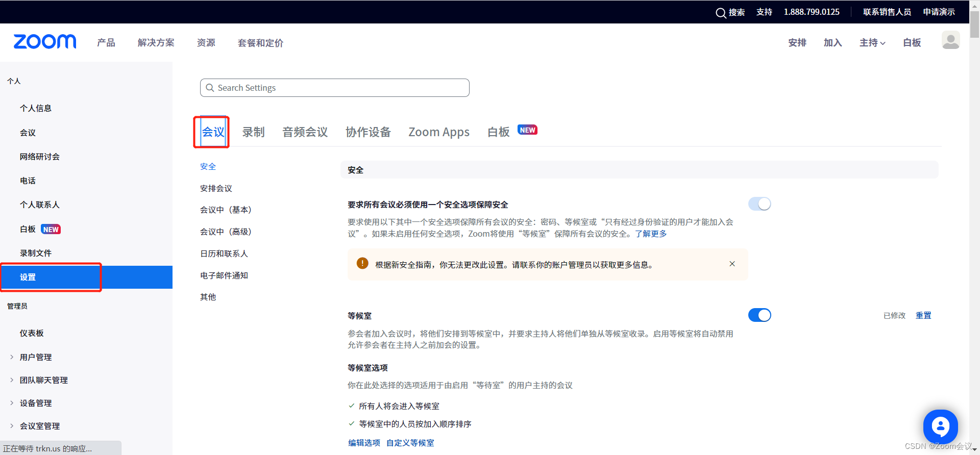Open 录制文件 in sidebar

pos(36,253)
